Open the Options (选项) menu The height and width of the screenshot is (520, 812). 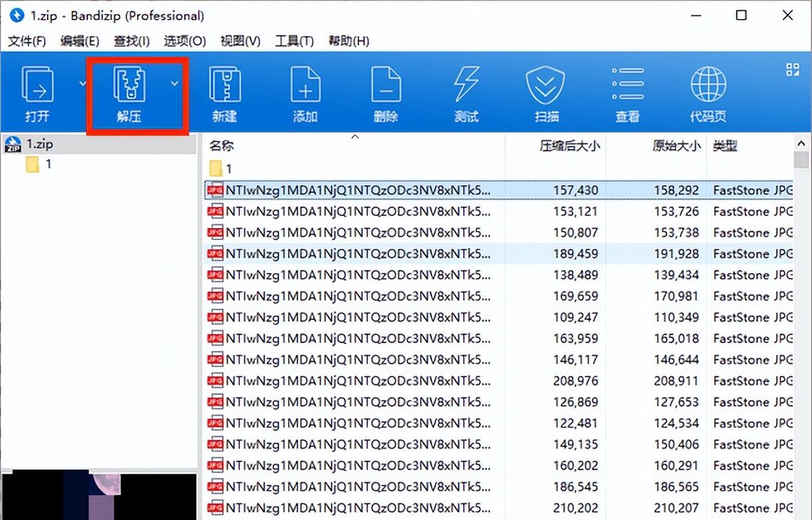coord(185,41)
